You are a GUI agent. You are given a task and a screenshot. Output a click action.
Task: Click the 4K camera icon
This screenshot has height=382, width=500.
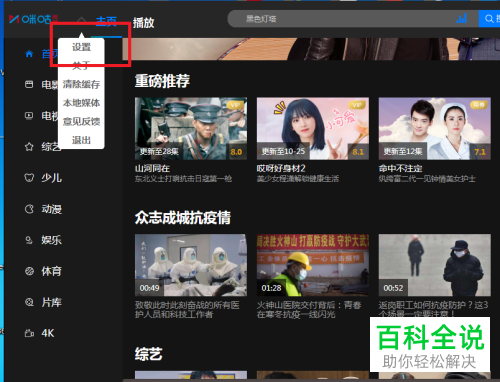click(29, 333)
